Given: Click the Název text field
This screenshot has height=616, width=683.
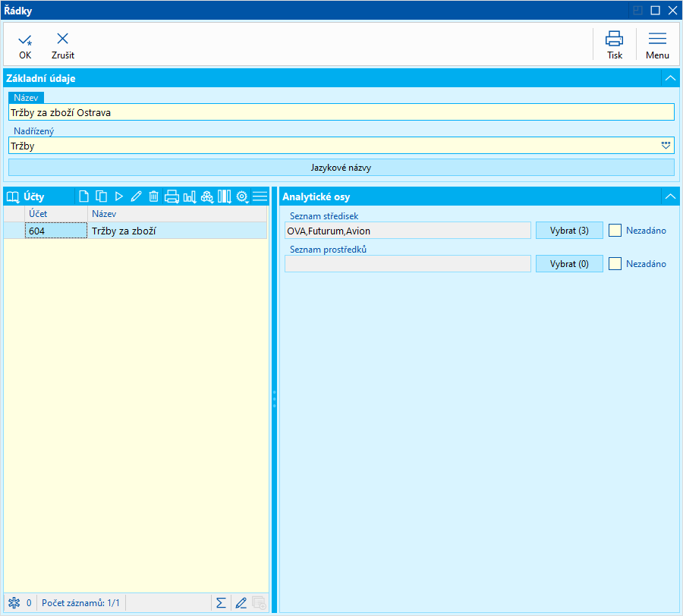Looking at the screenshot, I should point(341,112).
